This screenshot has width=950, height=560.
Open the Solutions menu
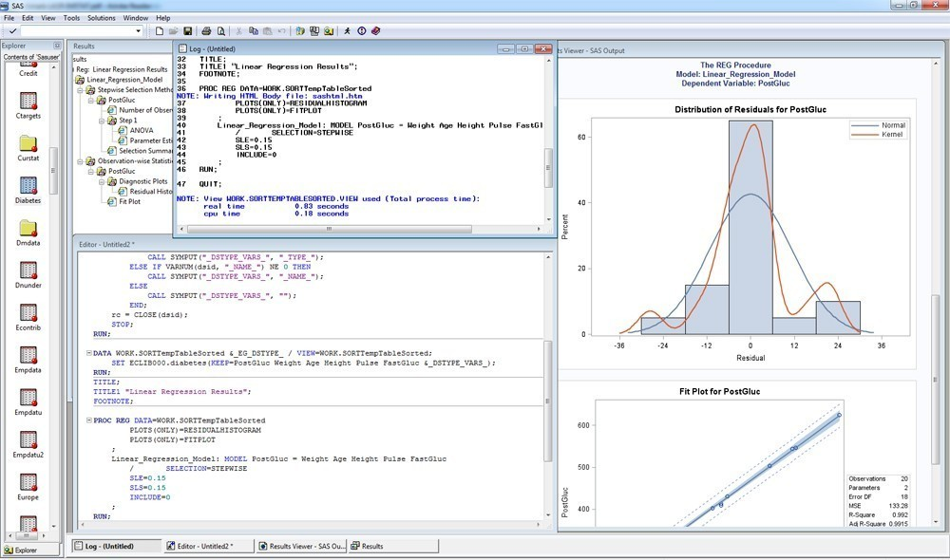click(x=102, y=18)
